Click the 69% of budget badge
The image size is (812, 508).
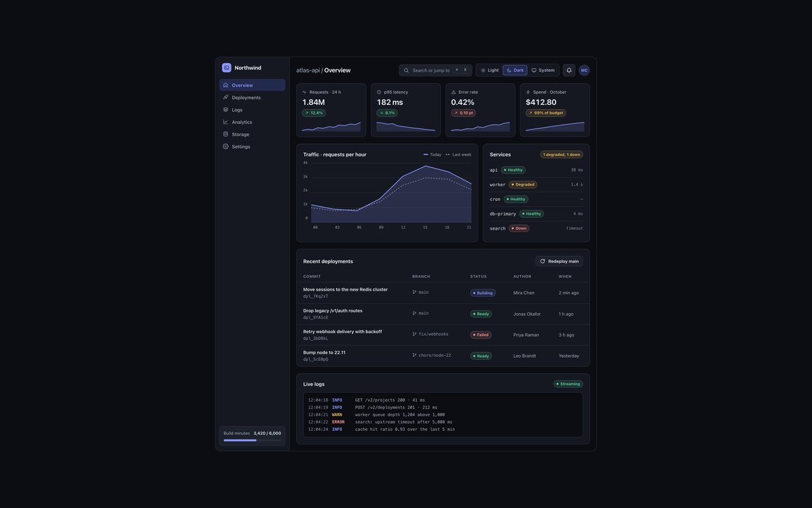pos(546,113)
